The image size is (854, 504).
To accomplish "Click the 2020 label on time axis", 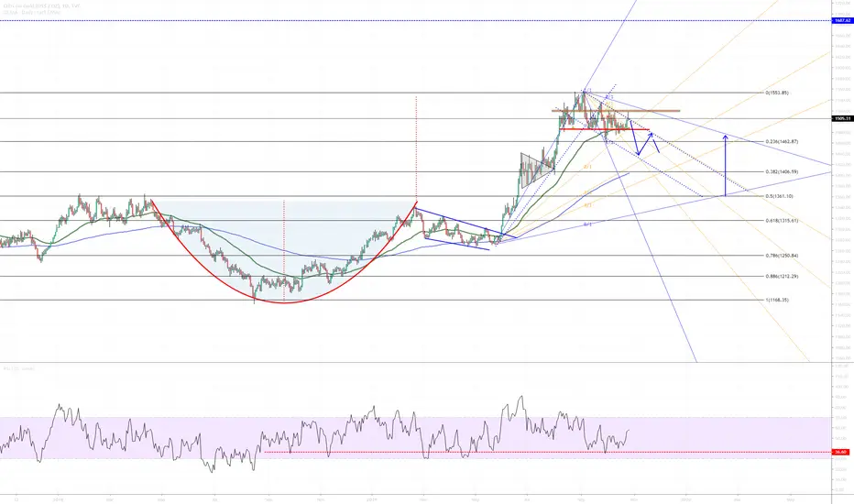I will (685, 499).
